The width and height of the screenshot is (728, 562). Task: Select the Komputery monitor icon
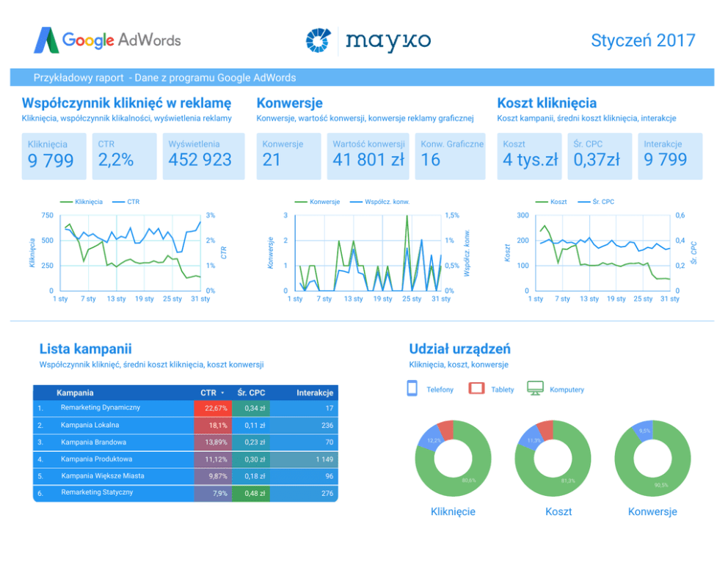pyautogui.click(x=535, y=389)
